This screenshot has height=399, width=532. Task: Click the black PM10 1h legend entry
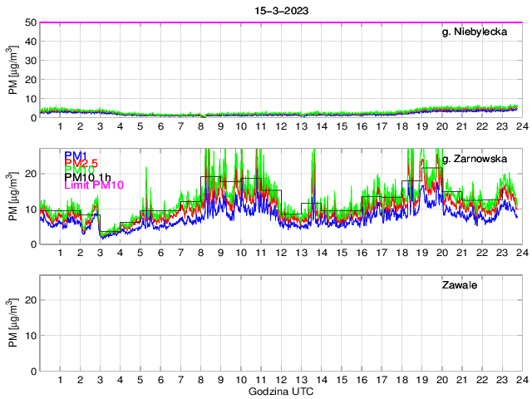pos(86,176)
